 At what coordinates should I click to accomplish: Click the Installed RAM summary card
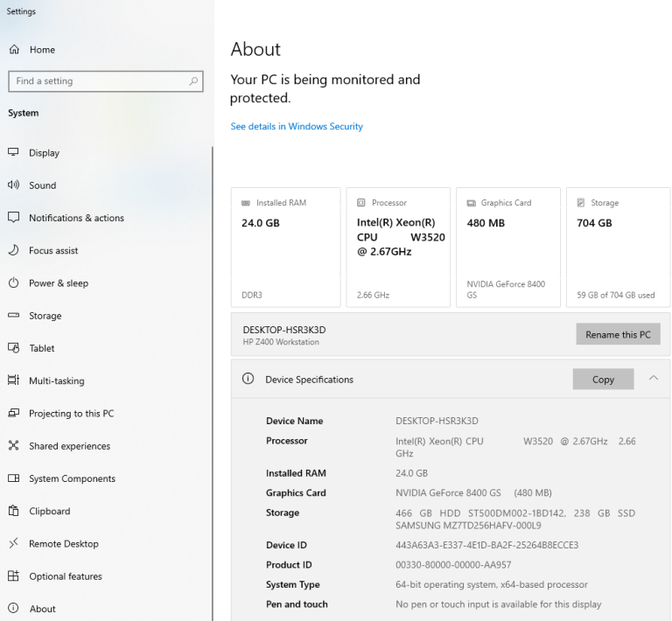(285, 248)
